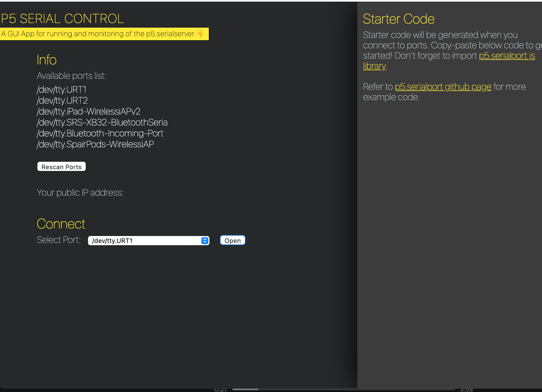Open the p5.serialport.js library link

pyautogui.click(x=506, y=56)
